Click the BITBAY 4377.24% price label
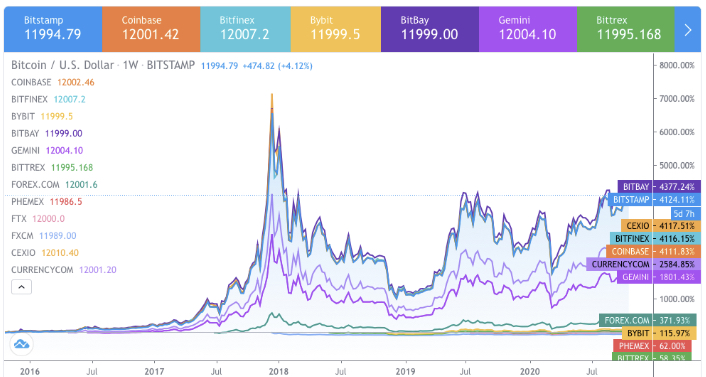This screenshot has height=377, width=706. (x=659, y=186)
